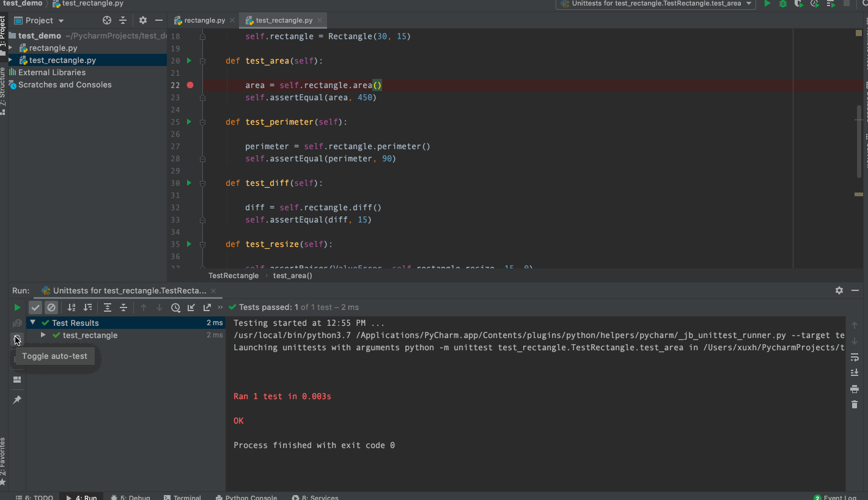868x500 pixels.
Task: Collapse the Test Results tree node
Action: (33, 323)
